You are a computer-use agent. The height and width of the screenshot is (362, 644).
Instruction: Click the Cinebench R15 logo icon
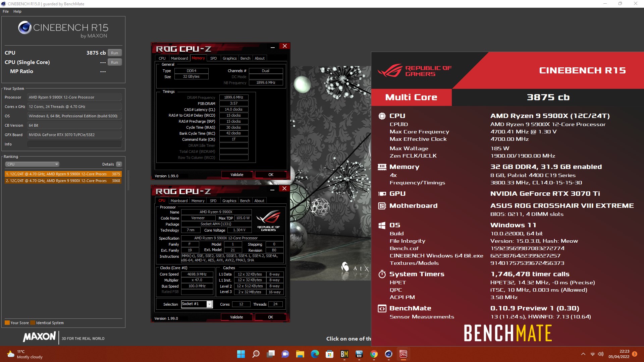tap(25, 28)
